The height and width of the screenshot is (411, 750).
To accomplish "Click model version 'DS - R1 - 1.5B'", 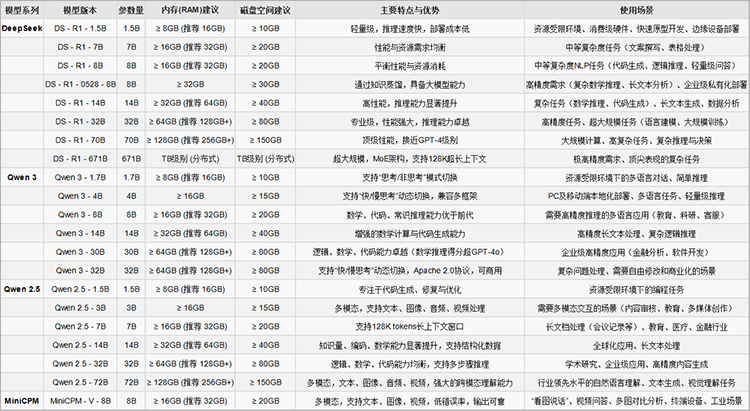I will 80,29.
